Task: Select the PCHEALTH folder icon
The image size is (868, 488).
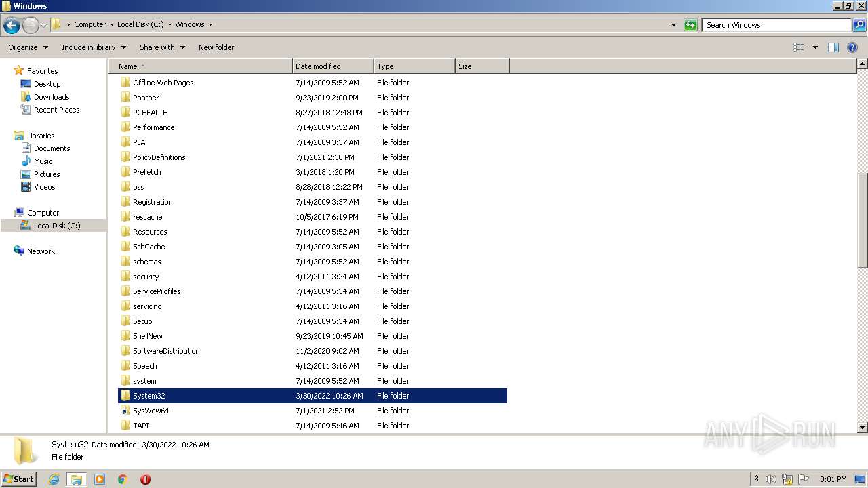Action: click(x=125, y=113)
